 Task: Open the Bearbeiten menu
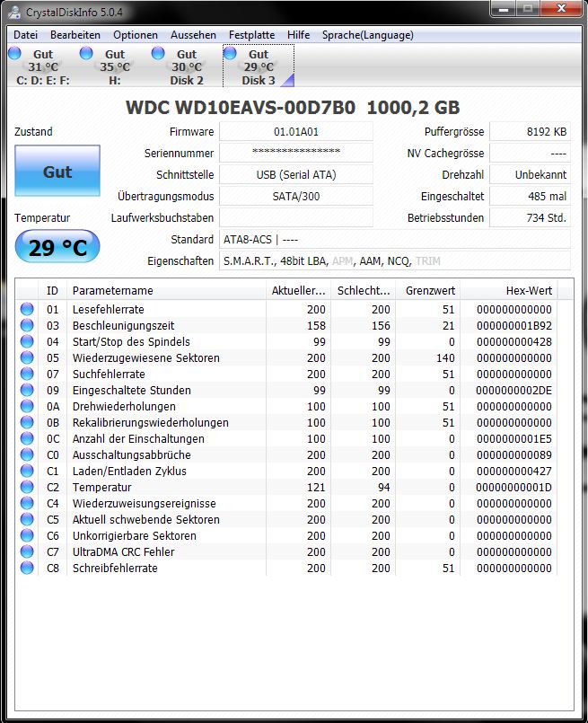pyautogui.click(x=75, y=35)
